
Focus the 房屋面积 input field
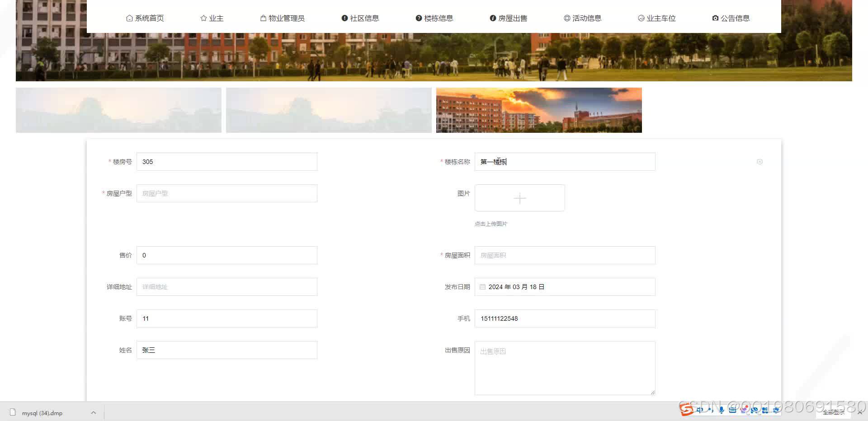tap(565, 255)
